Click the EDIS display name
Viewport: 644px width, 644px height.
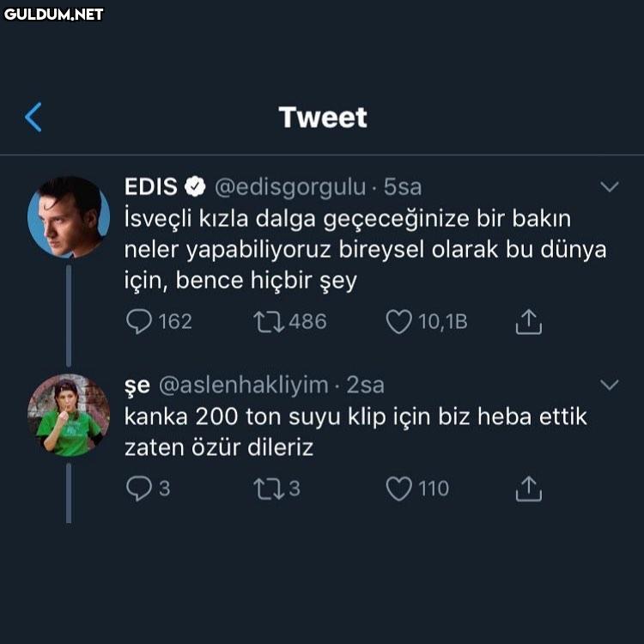[151, 186]
